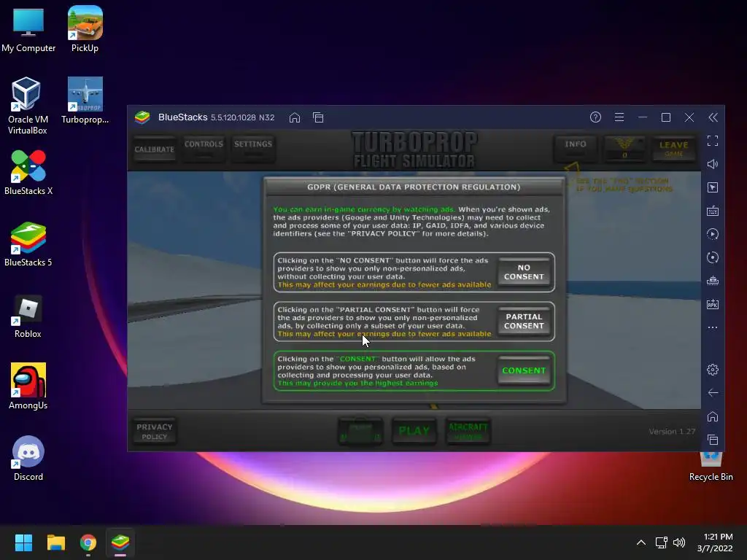747x560 pixels.
Task: Open the INFO section of the game
Action: coord(576,148)
